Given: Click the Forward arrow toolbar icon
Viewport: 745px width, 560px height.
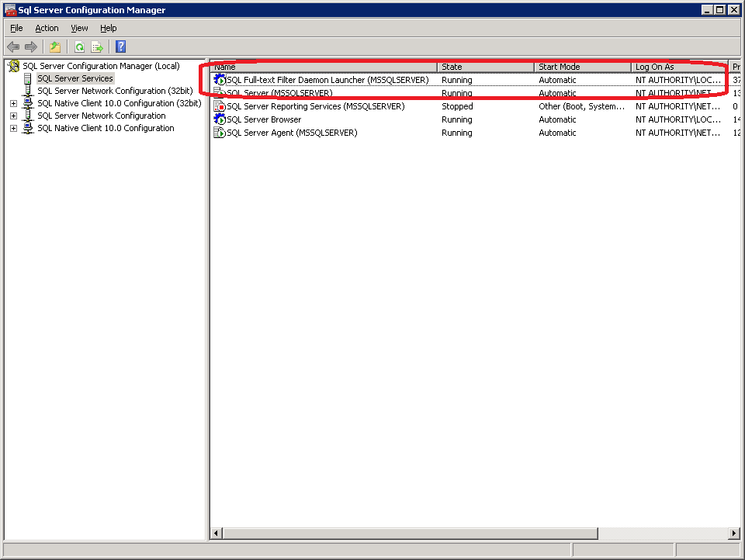Looking at the screenshot, I should (31, 47).
